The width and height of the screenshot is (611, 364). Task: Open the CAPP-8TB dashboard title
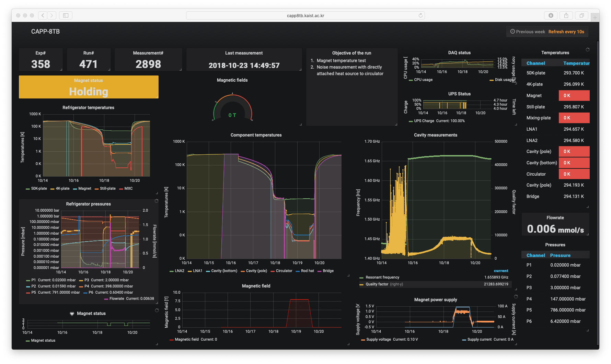pos(45,32)
